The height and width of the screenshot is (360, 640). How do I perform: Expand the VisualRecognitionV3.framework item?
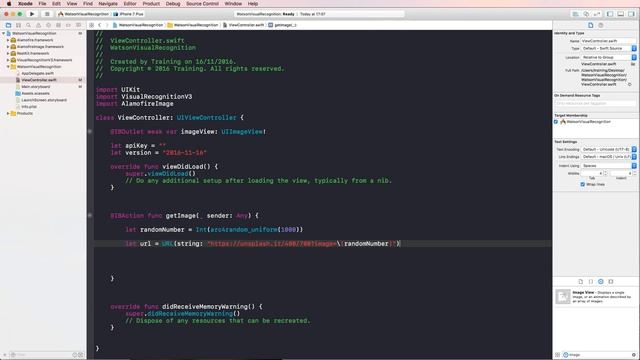coord(8,60)
